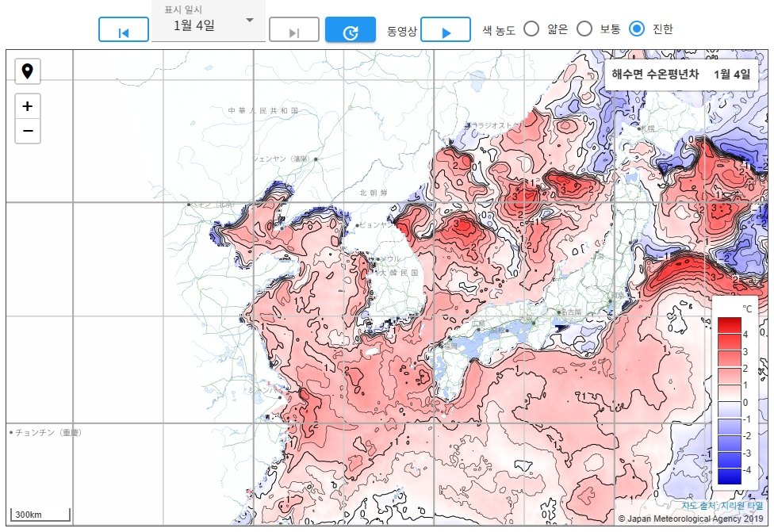Play the 동영상 animation

click(446, 32)
